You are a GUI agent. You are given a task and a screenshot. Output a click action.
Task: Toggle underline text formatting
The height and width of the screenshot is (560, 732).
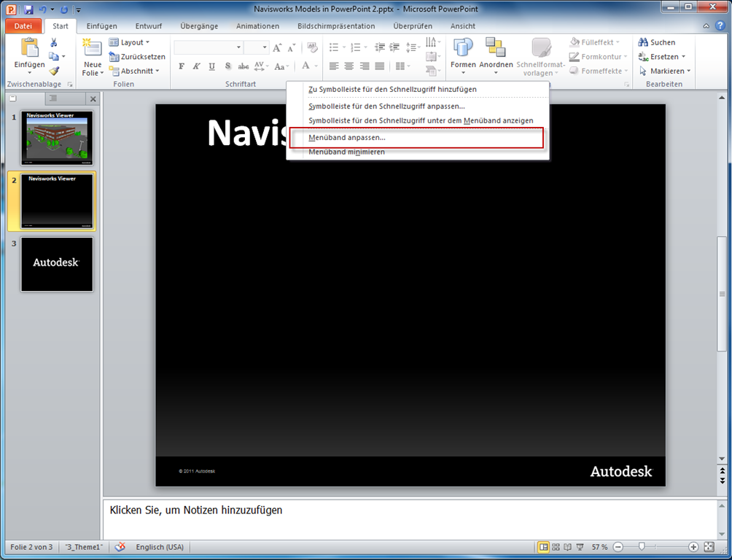(211, 66)
